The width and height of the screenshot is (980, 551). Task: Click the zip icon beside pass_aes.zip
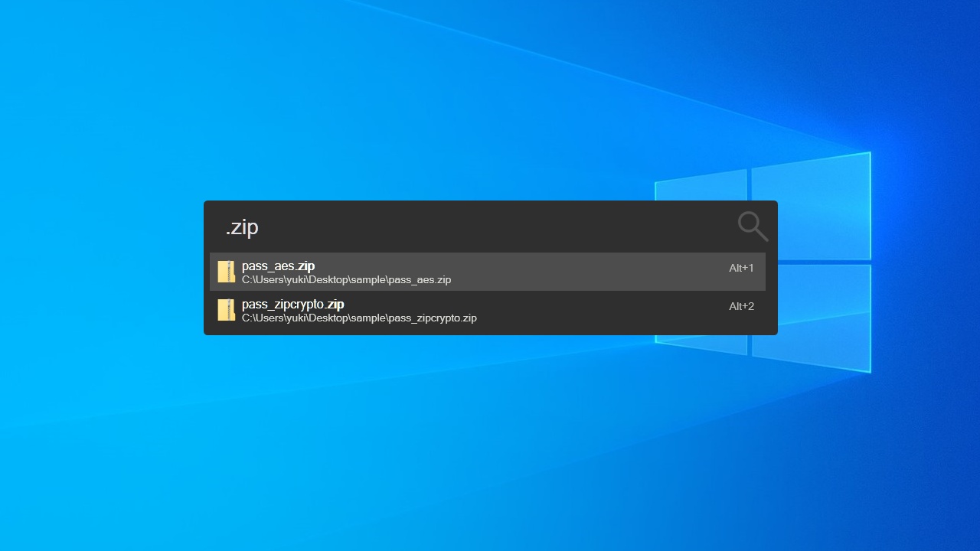click(x=226, y=272)
